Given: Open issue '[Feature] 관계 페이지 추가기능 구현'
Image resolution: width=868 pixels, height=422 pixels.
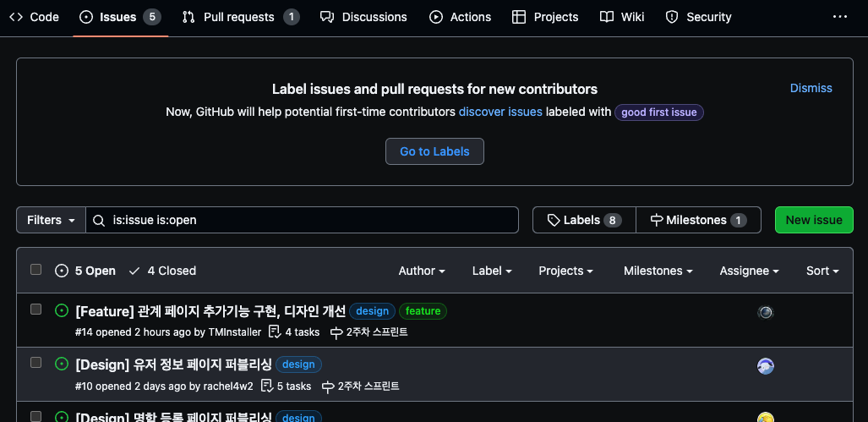Looking at the screenshot, I should 210,311.
